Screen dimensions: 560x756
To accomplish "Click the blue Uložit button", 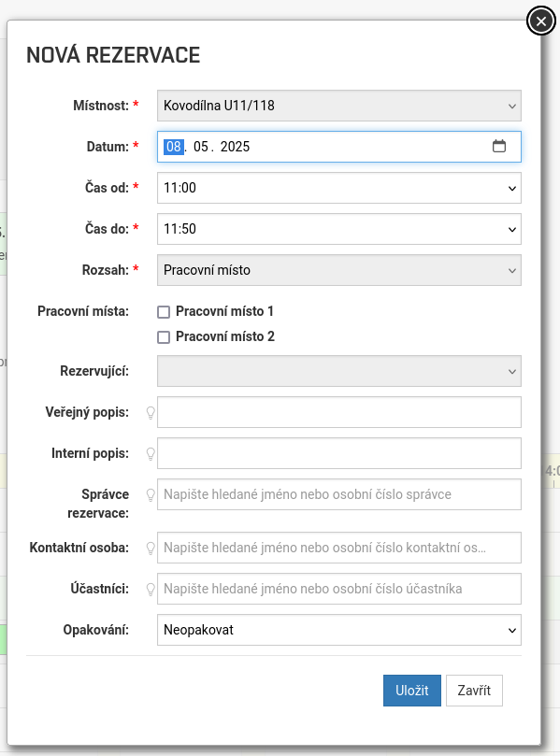I will [412, 691].
